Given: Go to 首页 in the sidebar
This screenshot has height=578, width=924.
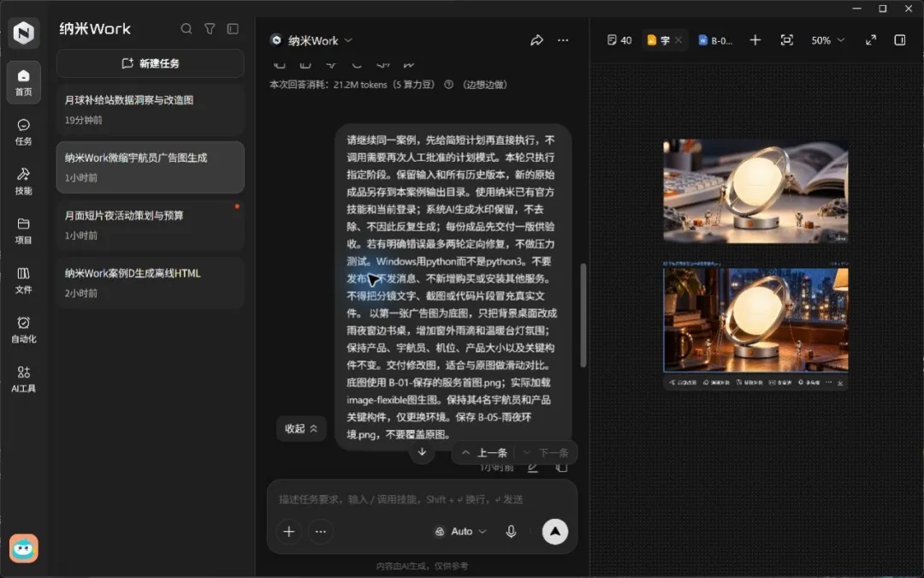Looking at the screenshot, I should pos(24,82).
